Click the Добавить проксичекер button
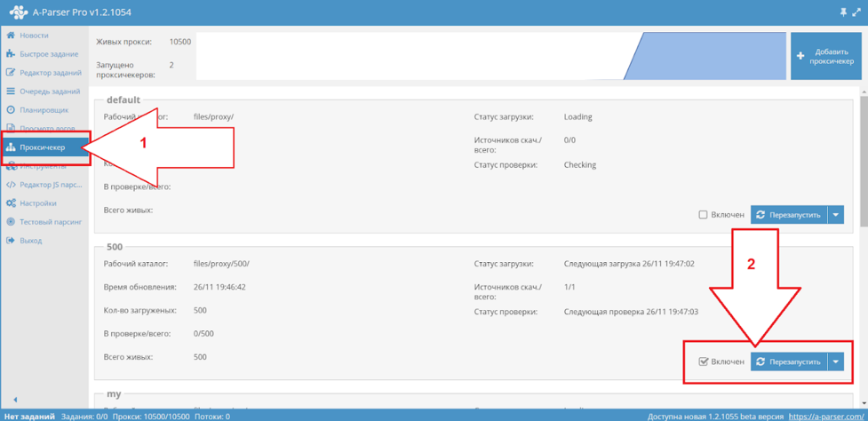 tap(825, 56)
